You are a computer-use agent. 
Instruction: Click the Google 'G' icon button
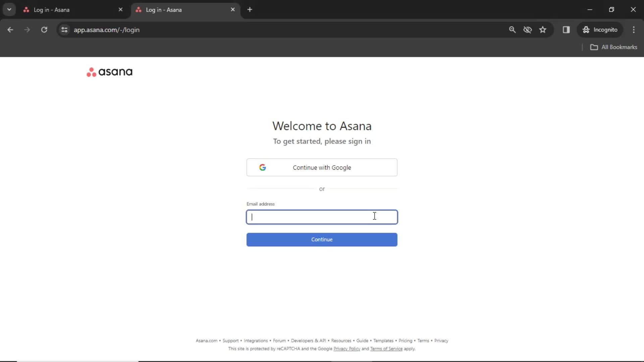click(262, 167)
